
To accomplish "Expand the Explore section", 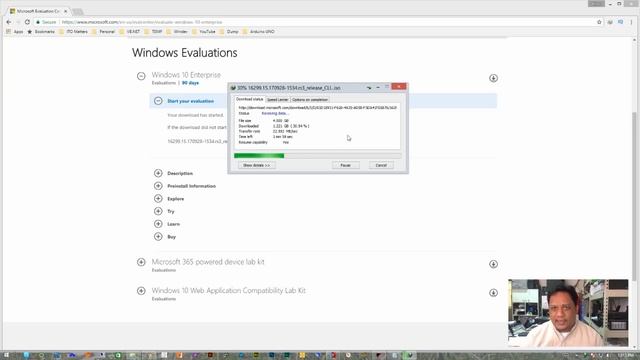I will [x=158, y=198].
